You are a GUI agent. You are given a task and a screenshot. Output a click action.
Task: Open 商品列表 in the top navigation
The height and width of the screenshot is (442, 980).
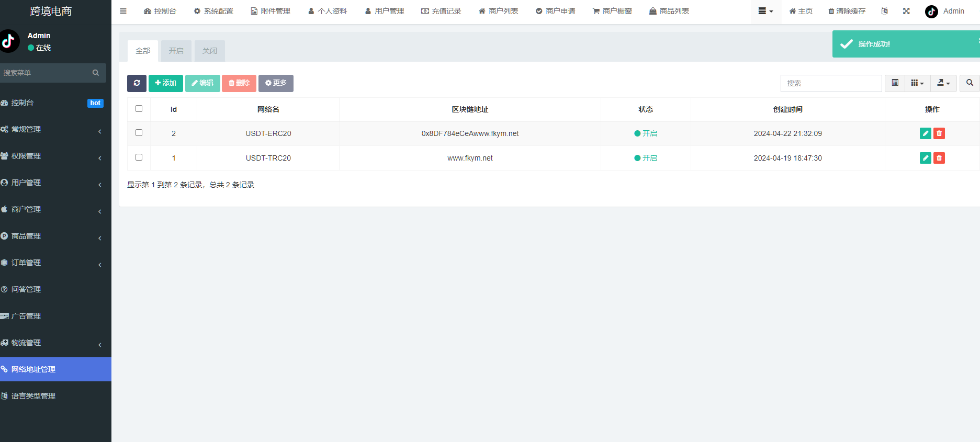tap(669, 11)
